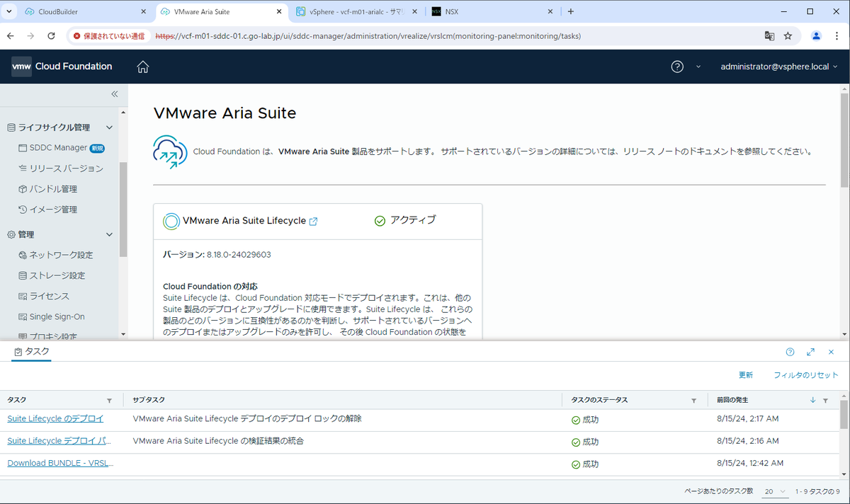The width and height of the screenshot is (850, 504).
Task: Open a new browser tab
Action: [571, 11]
